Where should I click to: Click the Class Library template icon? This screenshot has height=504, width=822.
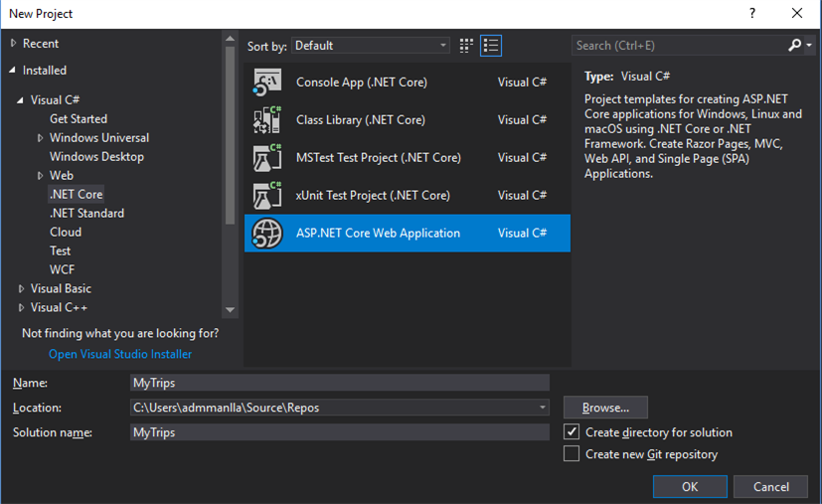click(x=267, y=120)
